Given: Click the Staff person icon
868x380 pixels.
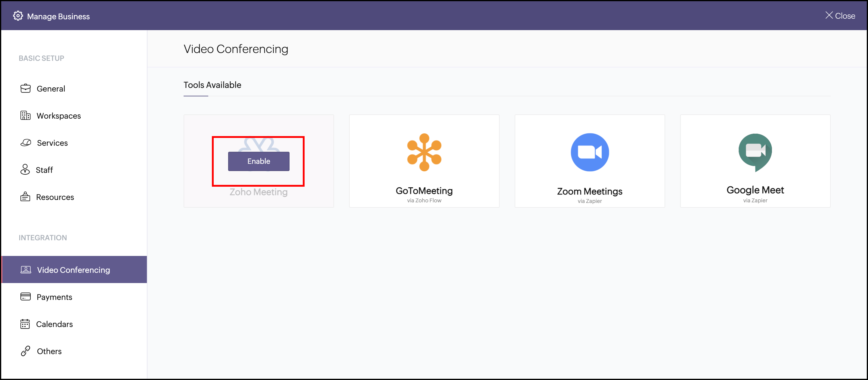Looking at the screenshot, I should point(25,170).
